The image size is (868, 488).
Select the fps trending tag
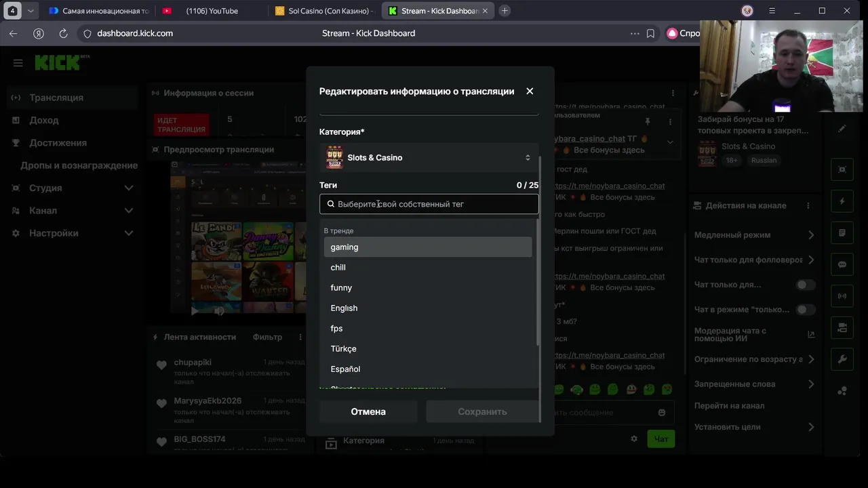[428, 329]
